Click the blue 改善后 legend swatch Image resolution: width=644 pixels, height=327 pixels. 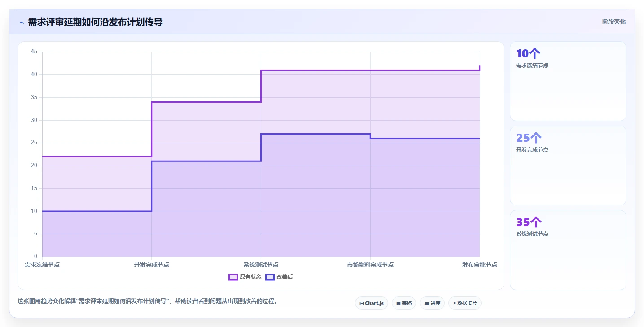point(270,277)
